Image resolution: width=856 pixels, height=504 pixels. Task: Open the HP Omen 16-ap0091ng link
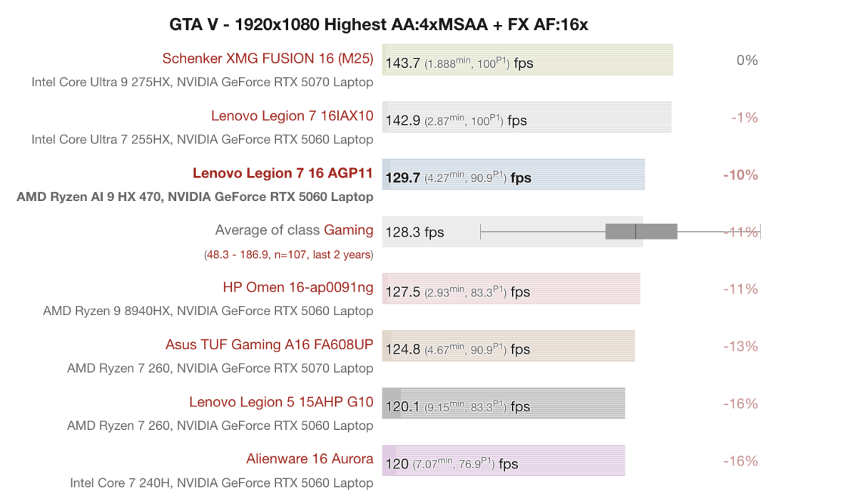click(x=297, y=287)
